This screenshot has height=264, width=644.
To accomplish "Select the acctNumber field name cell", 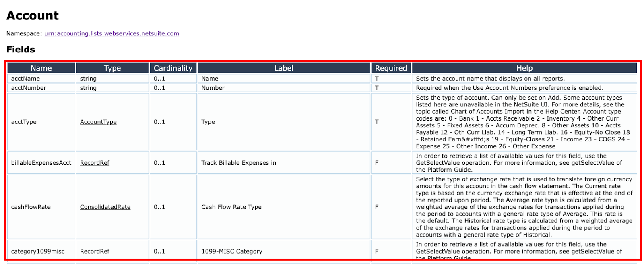I will [x=41, y=88].
